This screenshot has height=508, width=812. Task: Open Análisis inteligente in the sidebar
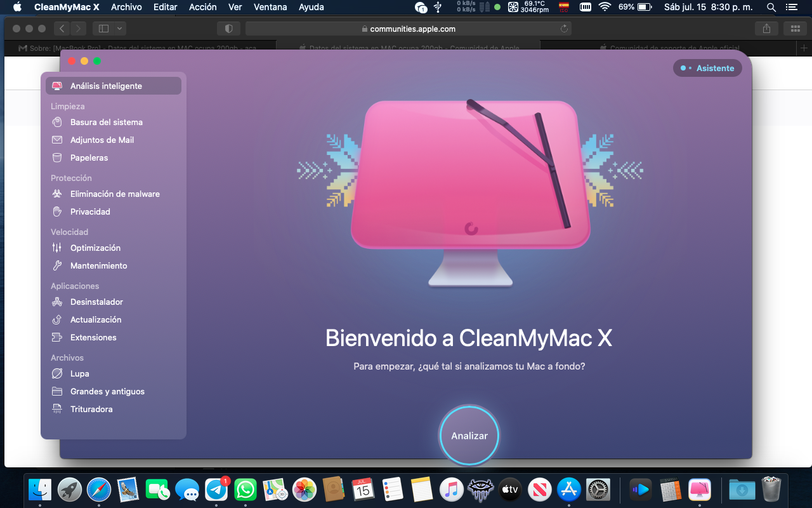pos(114,86)
